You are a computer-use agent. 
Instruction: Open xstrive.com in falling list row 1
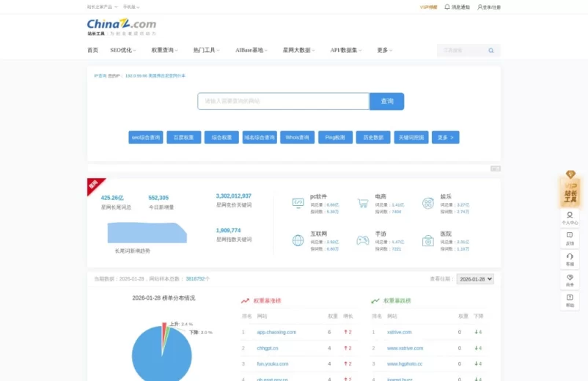399,333
